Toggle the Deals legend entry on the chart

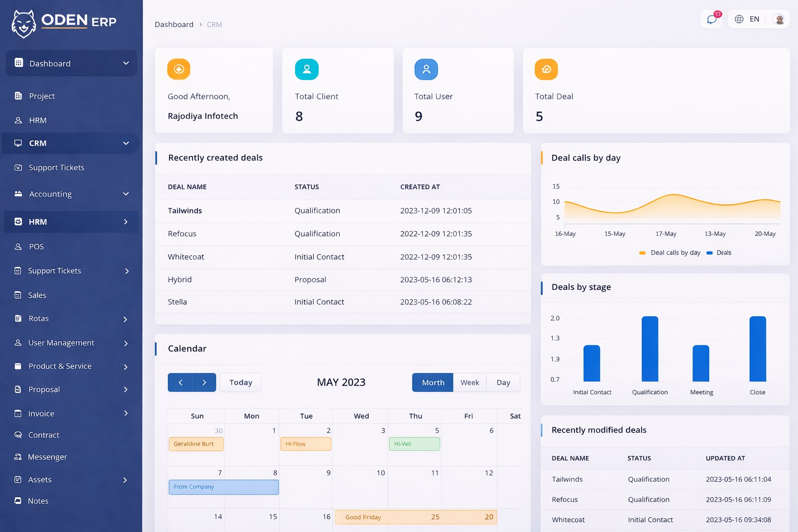pos(719,252)
